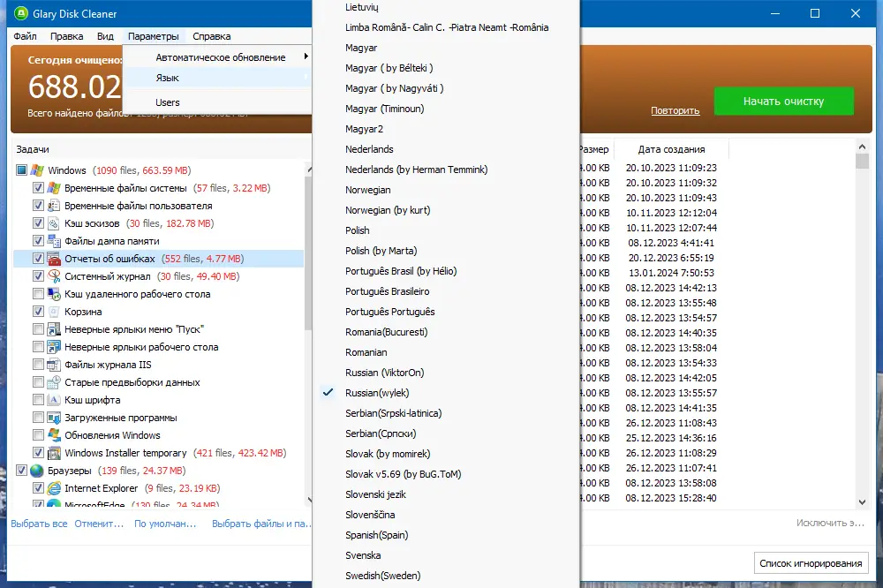Click the Кэш эскизов thumbnail icon

click(54, 223)
